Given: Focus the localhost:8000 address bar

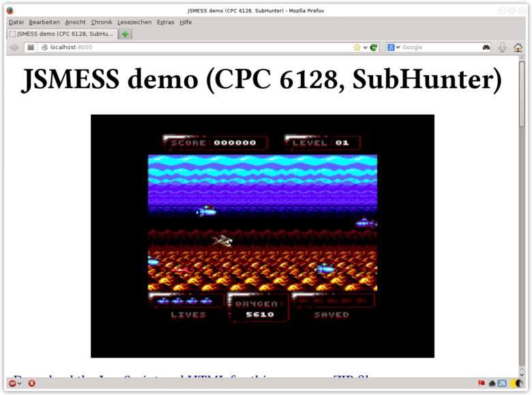Looking at the screenshot, I should (x=200, y=48).
